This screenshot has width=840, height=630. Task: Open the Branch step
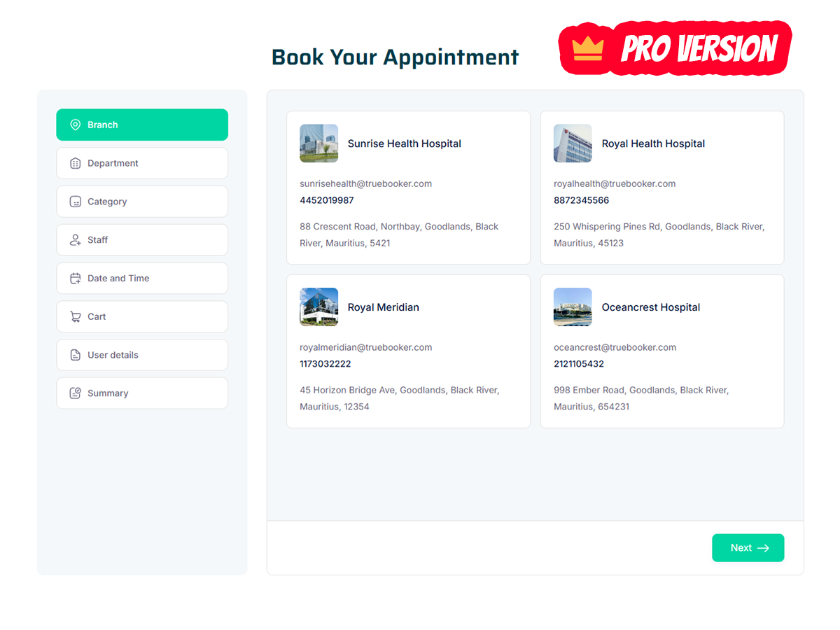click(142, 125)
